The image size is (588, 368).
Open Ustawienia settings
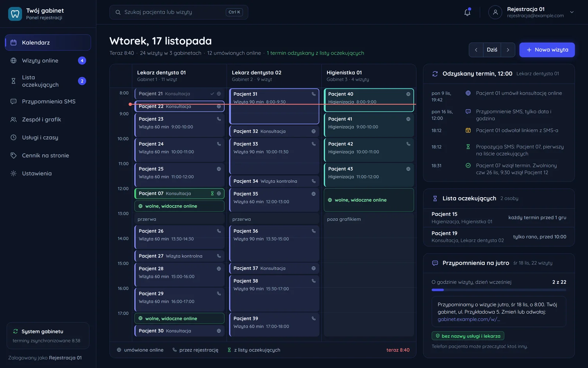point(48,174)
